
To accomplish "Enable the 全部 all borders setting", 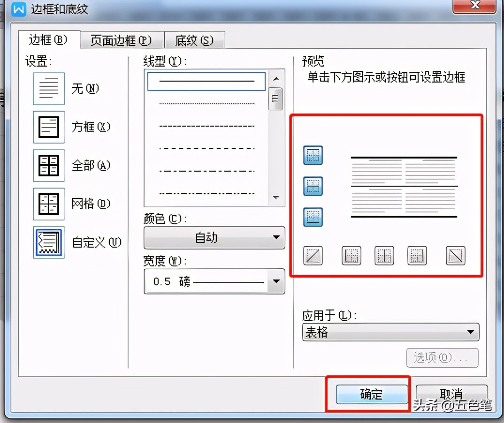I will [x=48, y=165].
